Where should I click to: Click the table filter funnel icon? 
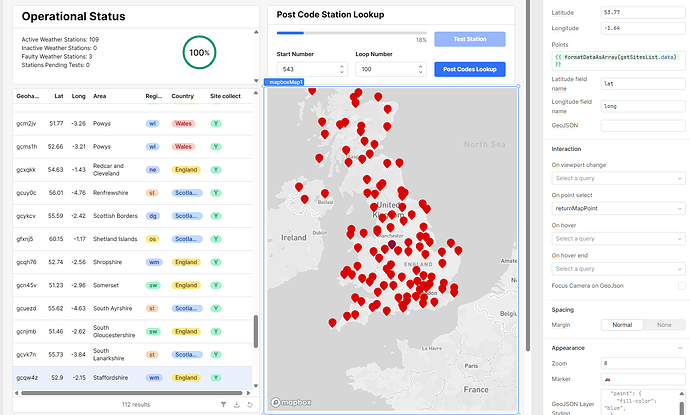point(223,405)
